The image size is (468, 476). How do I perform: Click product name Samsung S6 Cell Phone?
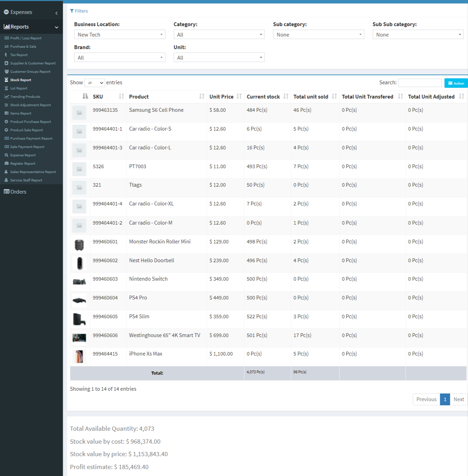coord(156,110)
